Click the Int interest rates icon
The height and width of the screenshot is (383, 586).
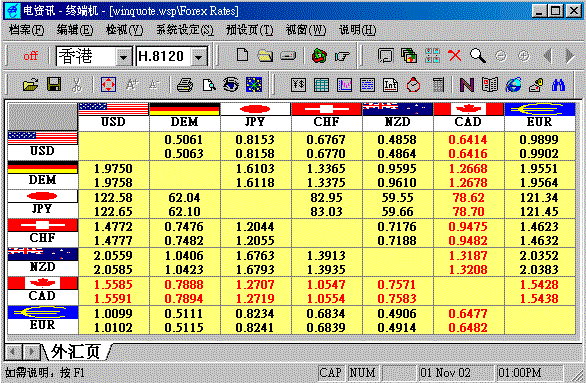click(x=391, y=85)
